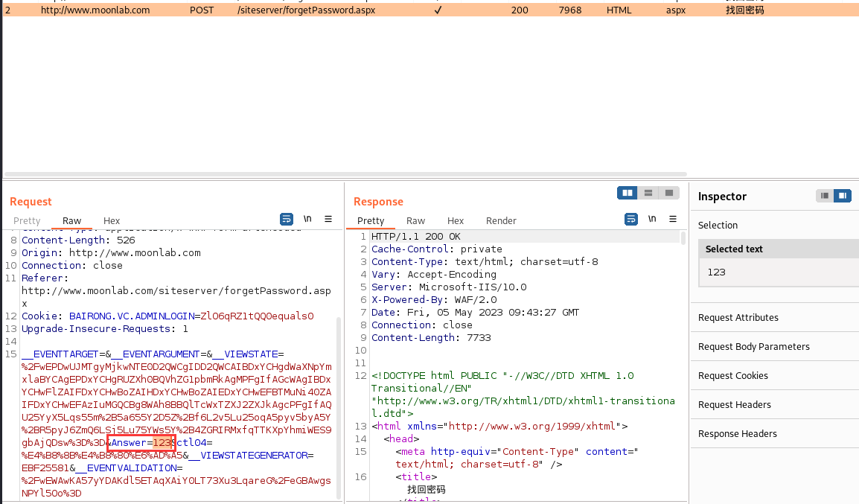Click the Response pane vertical scrollbar

pyautogui.click(x=683, y=237)
